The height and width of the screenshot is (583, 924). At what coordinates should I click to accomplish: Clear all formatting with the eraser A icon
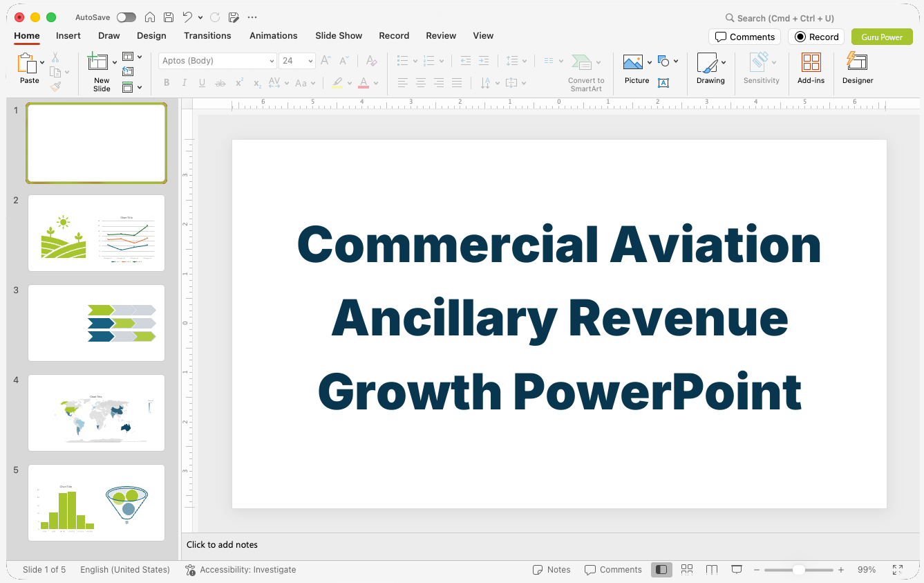372,61
